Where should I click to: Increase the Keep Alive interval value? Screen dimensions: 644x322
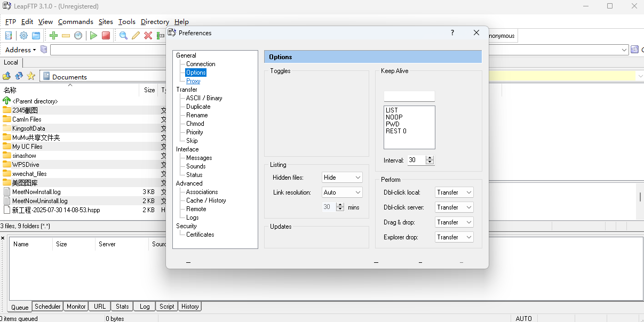pos(430,158)
